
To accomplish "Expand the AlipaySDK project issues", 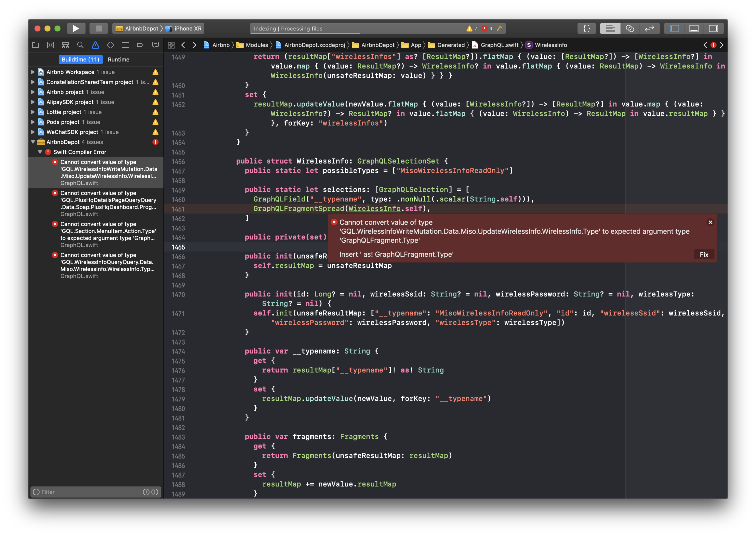I will (x=33, y=102).
